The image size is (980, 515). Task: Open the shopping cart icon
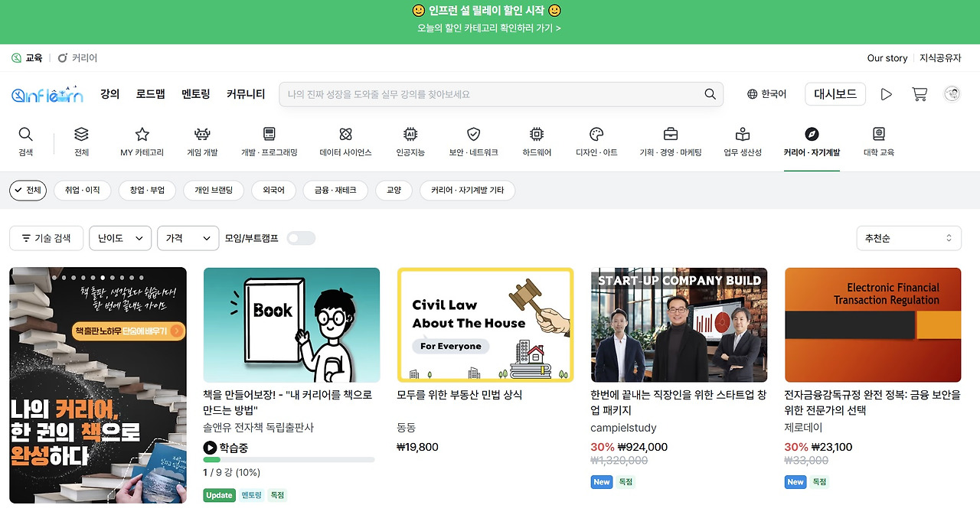[x=919, y=93]
